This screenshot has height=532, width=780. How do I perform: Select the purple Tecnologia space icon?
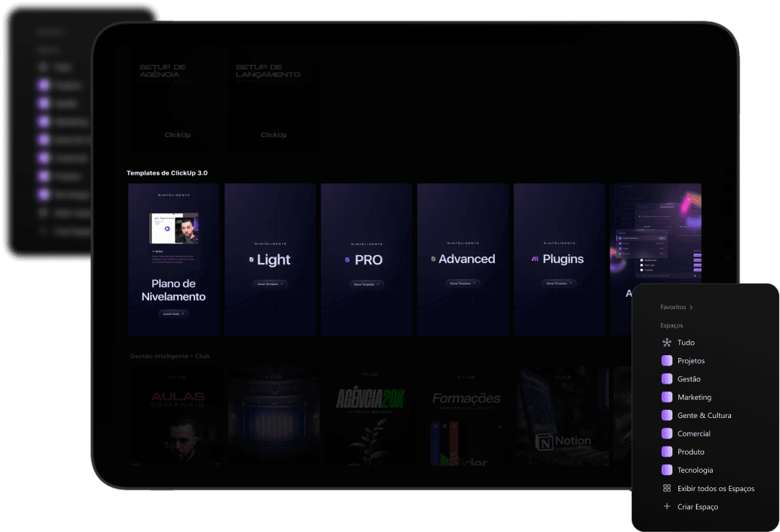[x=667, y=470]
